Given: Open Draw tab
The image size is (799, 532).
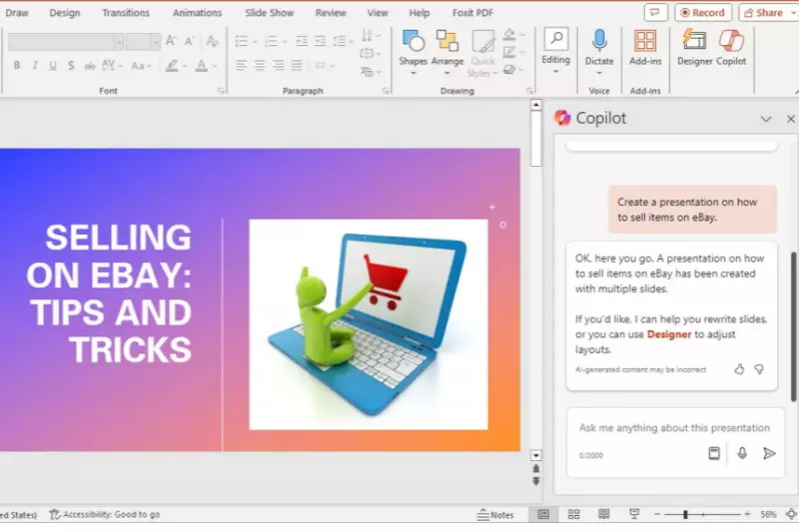Looking at the screenshot, I should coord(17,13).
